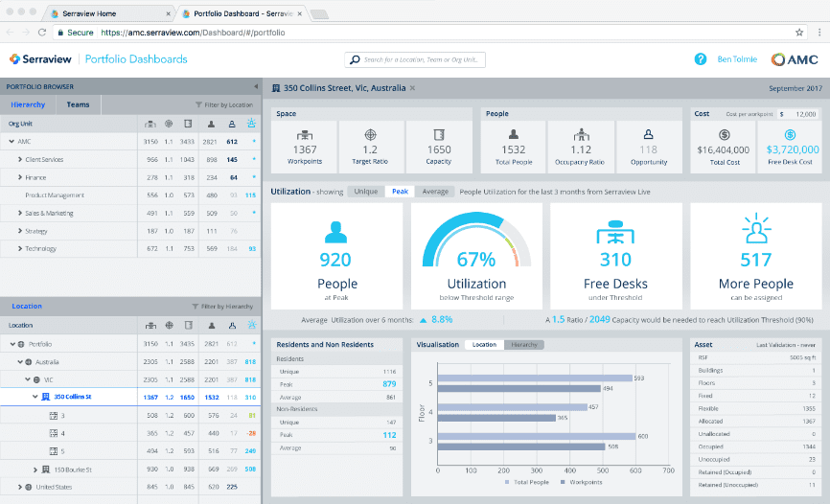Collapse the Portfolio Browser panel arrow
The width and height of the screenshot is (830, 504).
point(255,86)
